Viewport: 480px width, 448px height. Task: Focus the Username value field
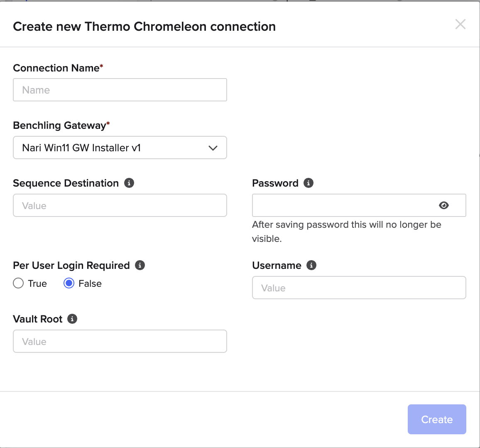(x=359, y=288)
